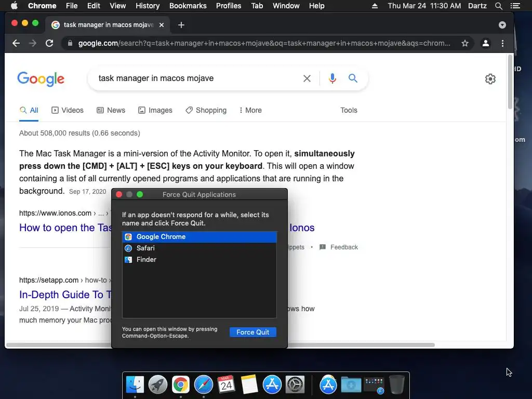Open the Profiles menu

(x=229, y=6)
